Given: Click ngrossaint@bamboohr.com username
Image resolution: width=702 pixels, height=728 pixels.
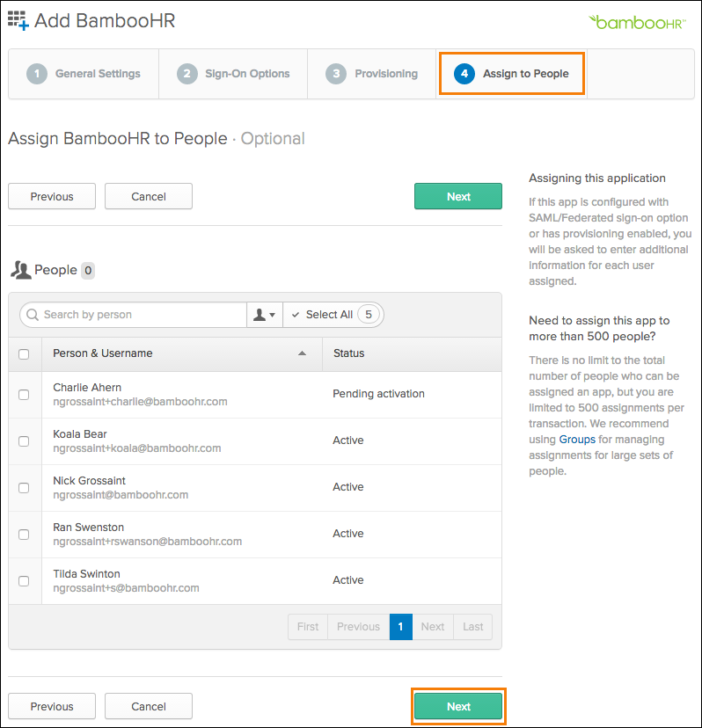Looking at the screenshot, I should click(x=121, y=495).
